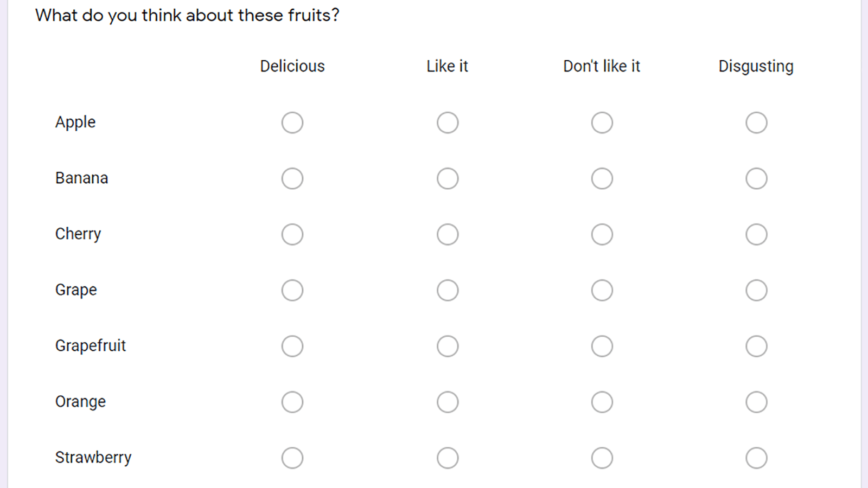868x488 pixels.
Task: Choose Don't like it for Grape
Action: 602,290
